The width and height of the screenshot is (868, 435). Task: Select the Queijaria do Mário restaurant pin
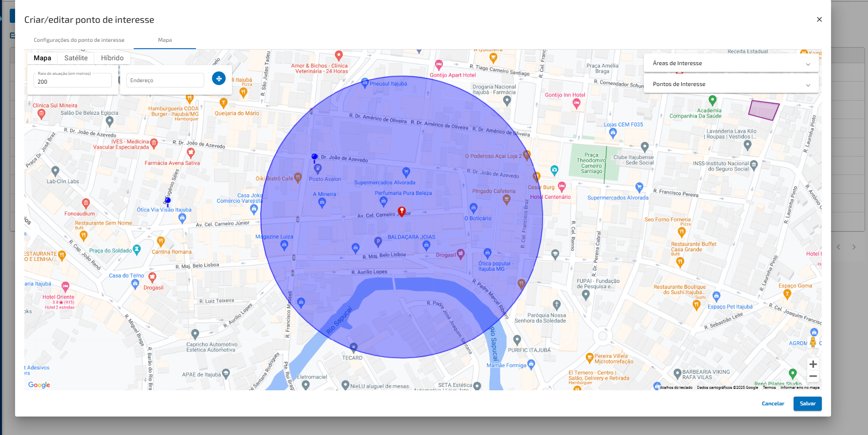224,103
